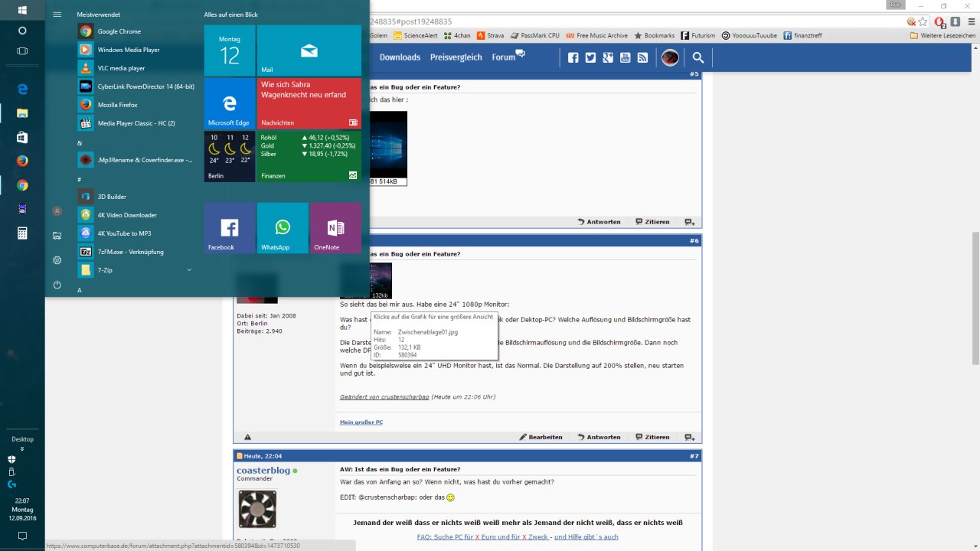980x551 pixels.
Task: Open the user avatar in site header
Action: 670,57
